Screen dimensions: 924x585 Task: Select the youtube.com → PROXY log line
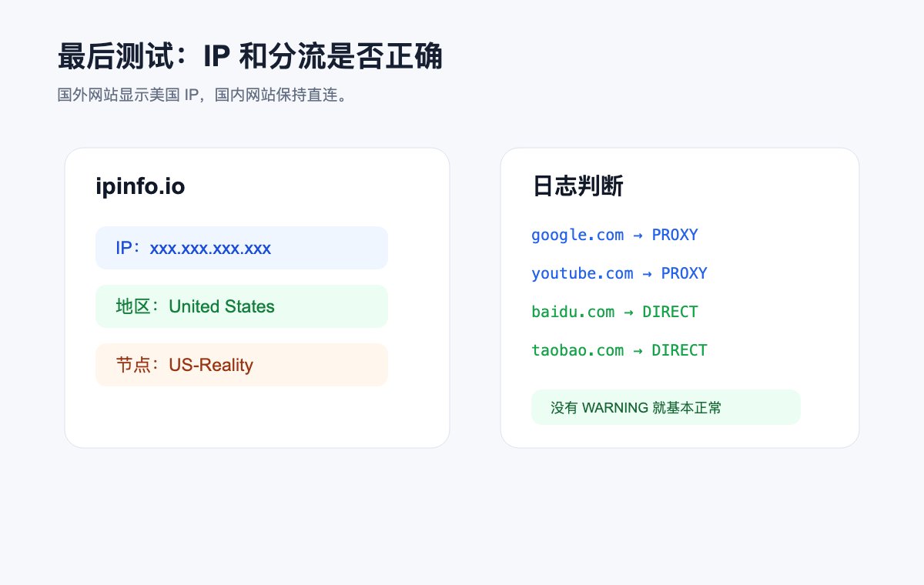click(x=619, y=273)
